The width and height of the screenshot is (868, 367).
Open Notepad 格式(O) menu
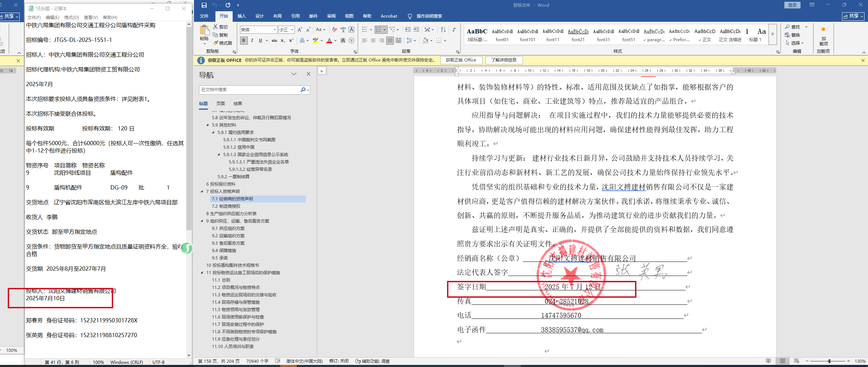(71, 18)
